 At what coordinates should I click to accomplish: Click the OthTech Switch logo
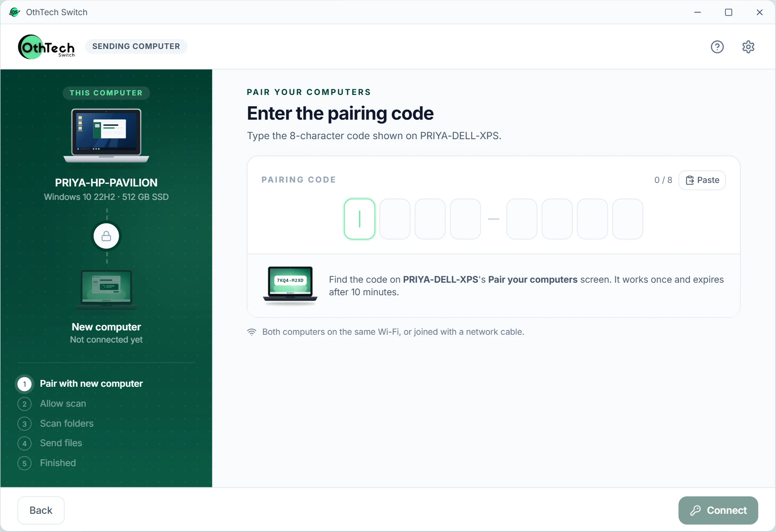pyautogui.click(x=46, y=46)
